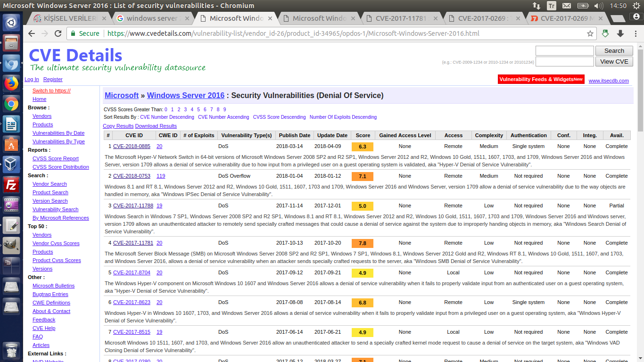Image resolution: width=644 pixels, height=362 pixels.
Task: Open the mail indicator in top panel
Action: coord(566,6)
